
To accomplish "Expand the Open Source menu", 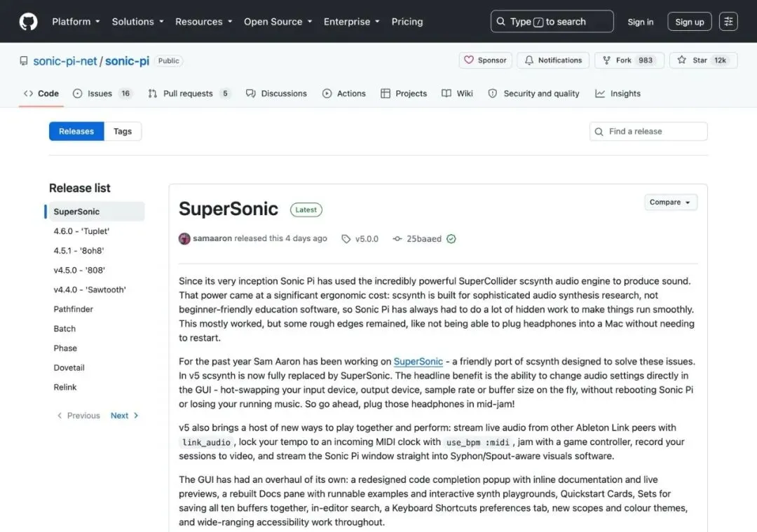I will coord(278,22).
